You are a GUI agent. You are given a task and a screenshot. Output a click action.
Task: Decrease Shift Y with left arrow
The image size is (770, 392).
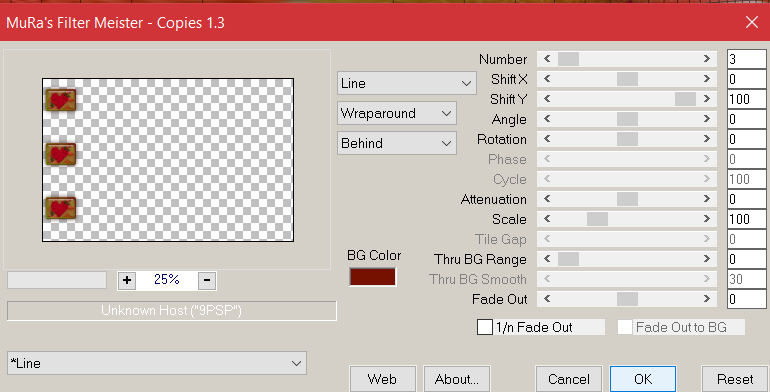547,99
